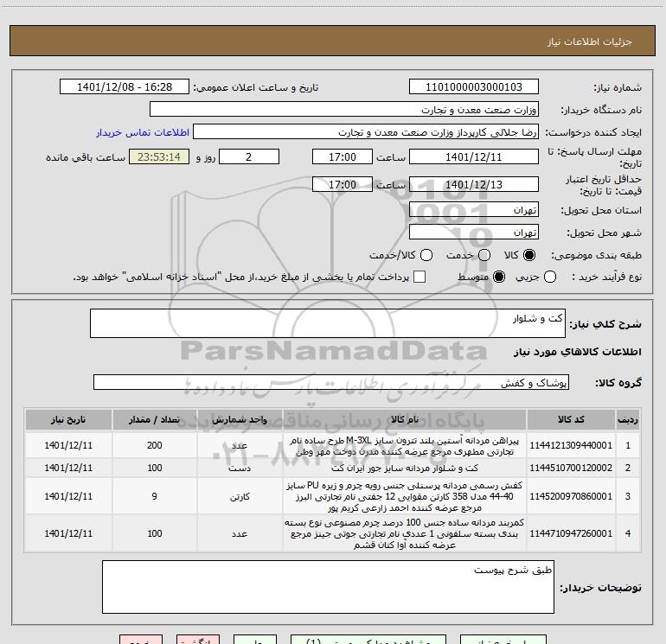Click the buyer organization name field
Viewport: 666px width, 644px height.
[344, 110]
